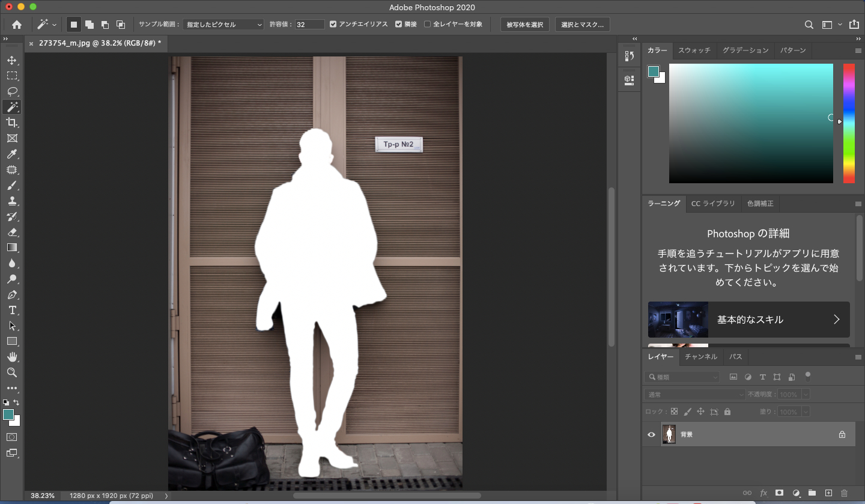Viewport: 865px width, 504px height.
Task: Click the 選択とマスク button
Action: pyautogui.click(x=582, y=25)
